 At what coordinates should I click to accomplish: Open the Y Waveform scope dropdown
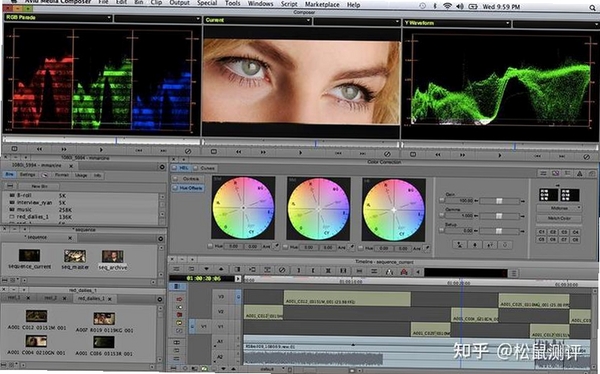pos(457,23)
